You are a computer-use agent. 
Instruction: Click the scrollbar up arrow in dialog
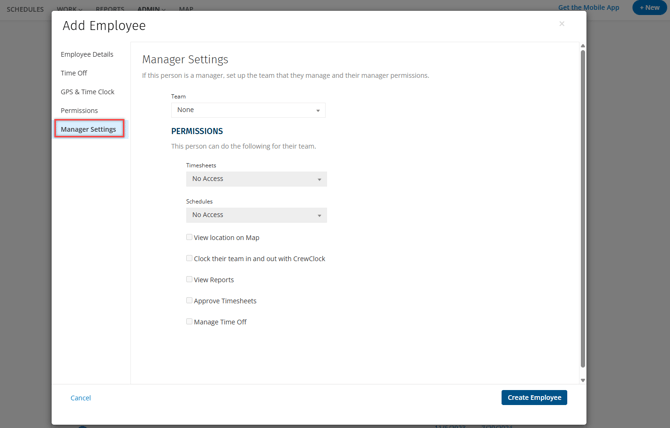(583, 46)
